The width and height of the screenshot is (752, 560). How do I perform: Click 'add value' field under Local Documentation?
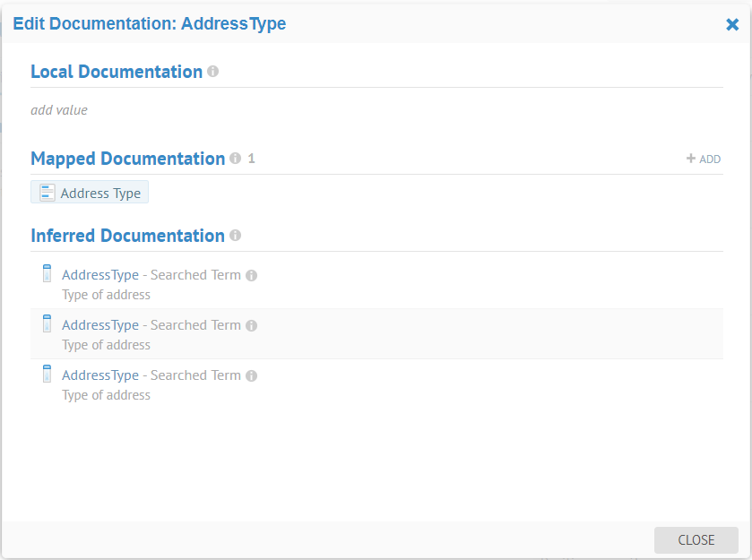[x=59, y=110]
